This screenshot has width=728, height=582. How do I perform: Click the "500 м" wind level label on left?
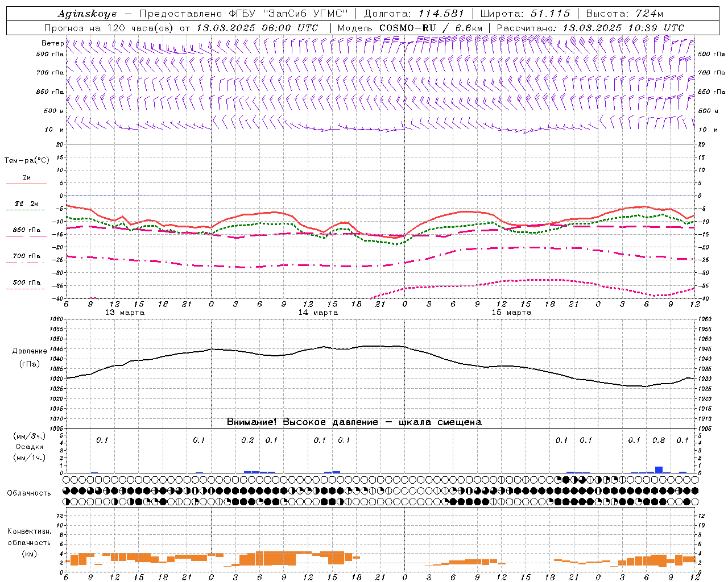(55, 111)
